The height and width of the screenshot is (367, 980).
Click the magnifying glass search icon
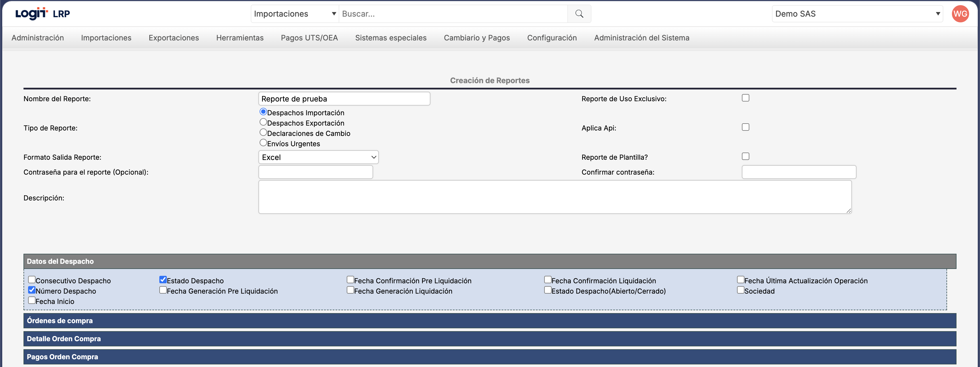click(579, 14)
